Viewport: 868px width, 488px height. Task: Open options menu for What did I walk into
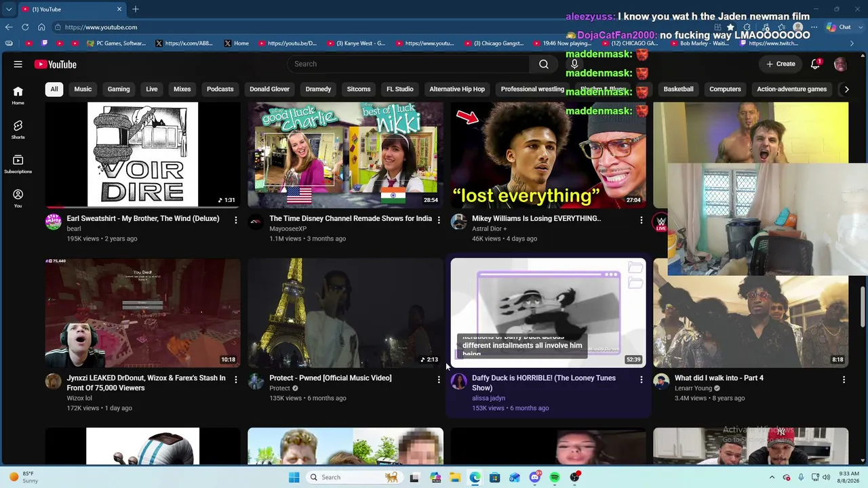pos(844,380)
